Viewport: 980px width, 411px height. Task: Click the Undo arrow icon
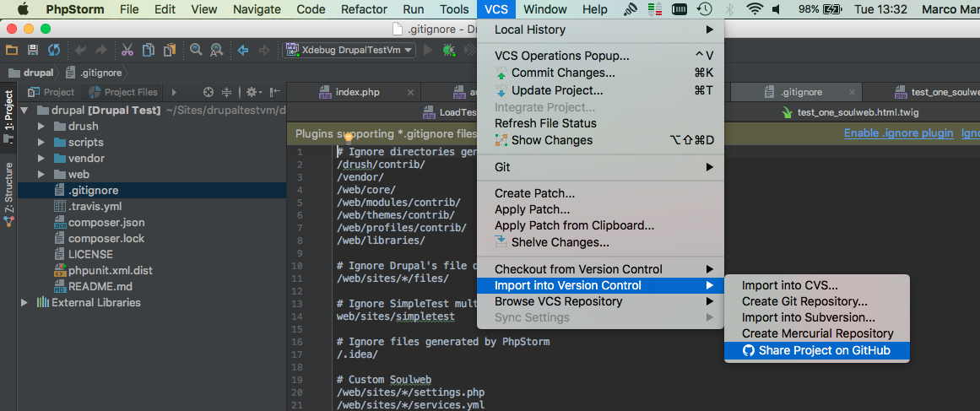point(80,50)
